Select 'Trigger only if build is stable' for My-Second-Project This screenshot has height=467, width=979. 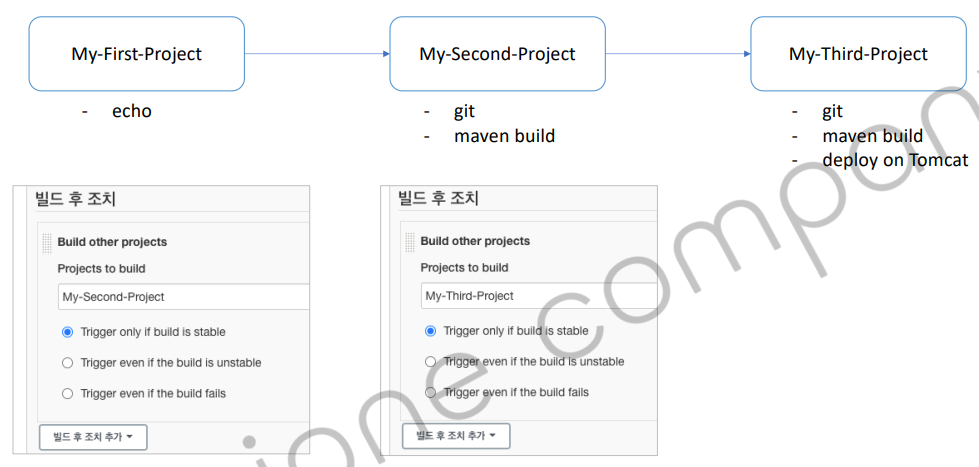(68, 332)
